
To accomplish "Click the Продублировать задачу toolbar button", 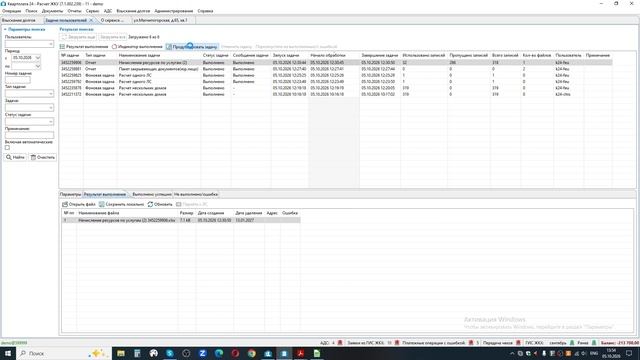I will click(x=192, y=47).
